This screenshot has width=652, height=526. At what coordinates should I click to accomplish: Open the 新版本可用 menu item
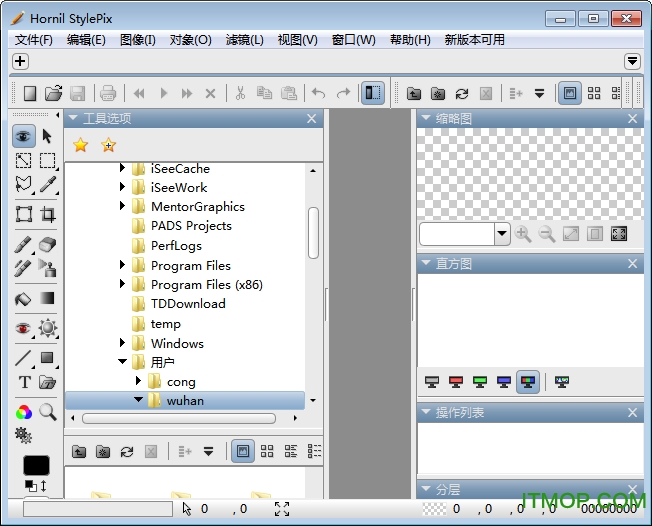[474, 40]
